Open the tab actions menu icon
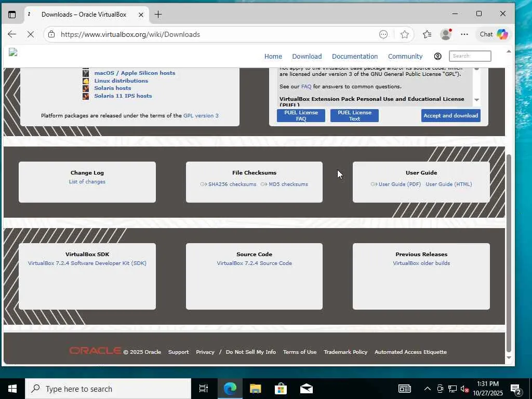The image size is (532, 399). (12, 15)
